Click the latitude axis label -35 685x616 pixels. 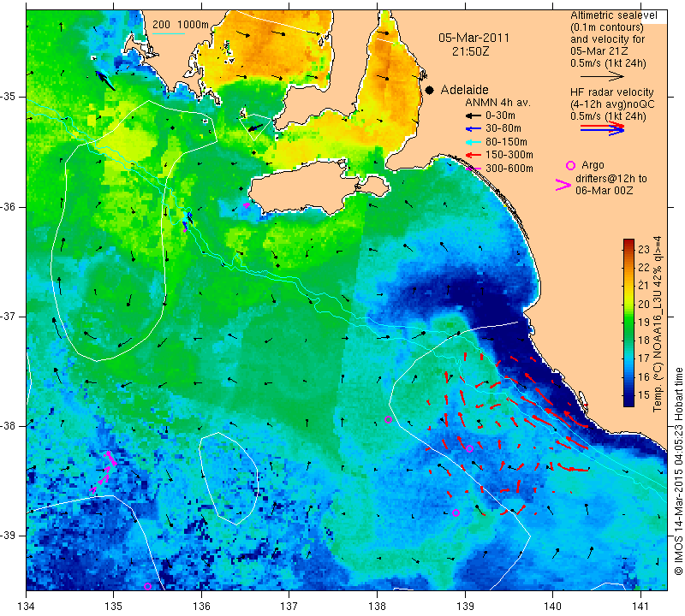click(x=9, y=97)
